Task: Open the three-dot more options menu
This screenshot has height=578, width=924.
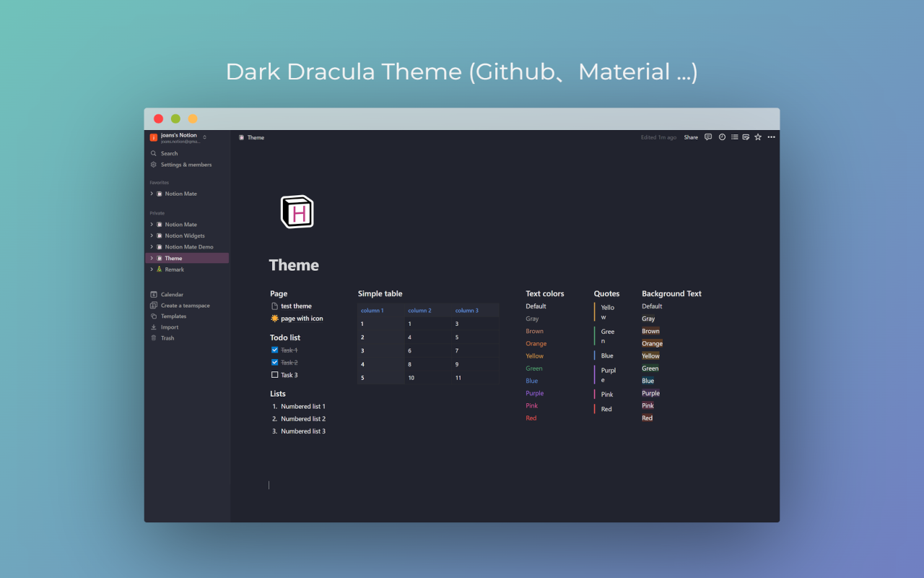Action: pos(771,137)
